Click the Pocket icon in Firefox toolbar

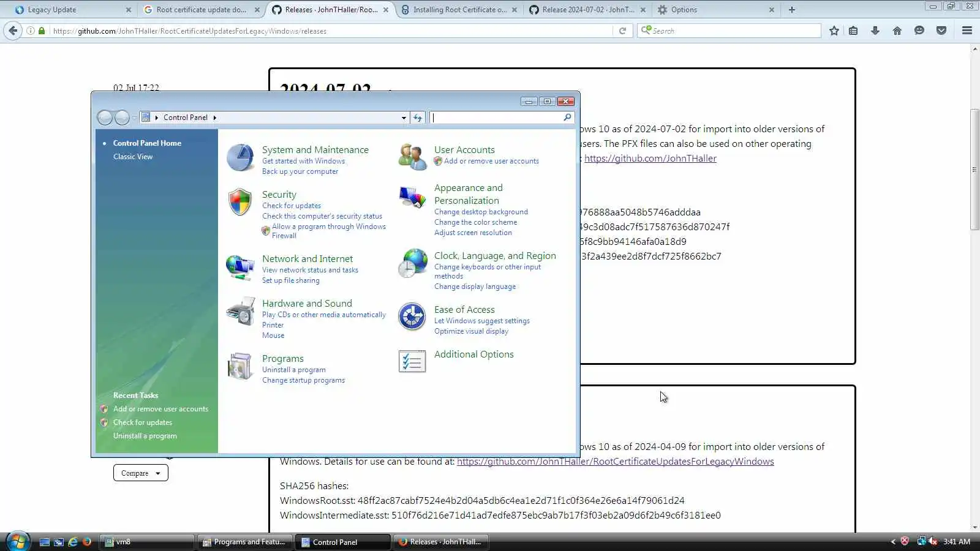tap(941, 31)
